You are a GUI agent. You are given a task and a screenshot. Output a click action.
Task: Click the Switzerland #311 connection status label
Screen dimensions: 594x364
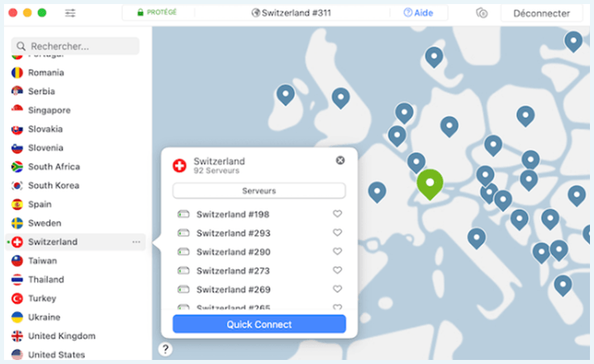click(x=291, y=13)
